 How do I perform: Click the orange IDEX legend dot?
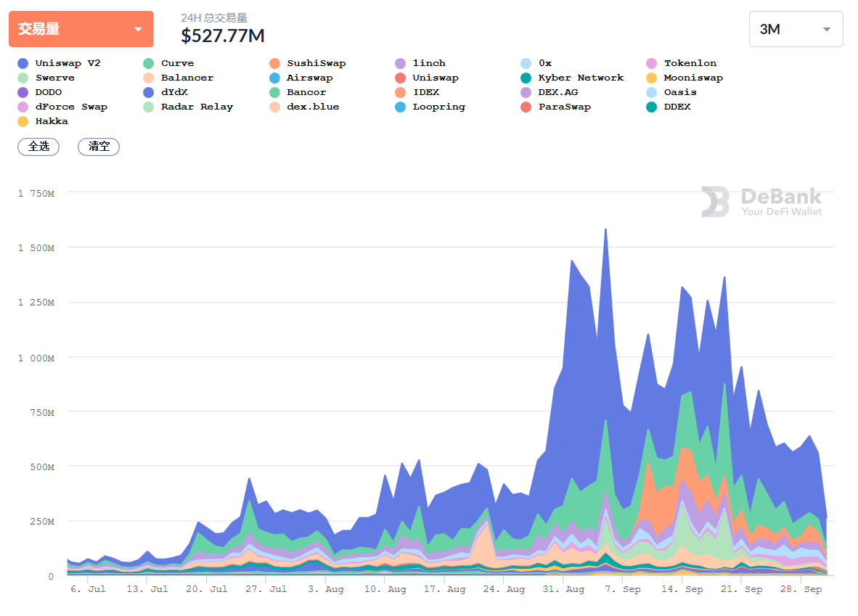point(401,92)
